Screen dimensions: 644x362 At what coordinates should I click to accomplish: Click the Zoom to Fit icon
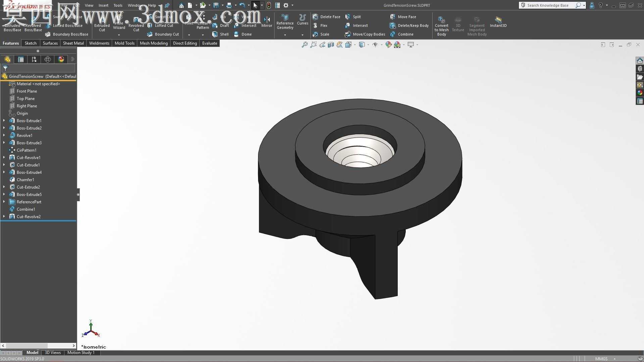pyautogui.click(x=304, y=45)
